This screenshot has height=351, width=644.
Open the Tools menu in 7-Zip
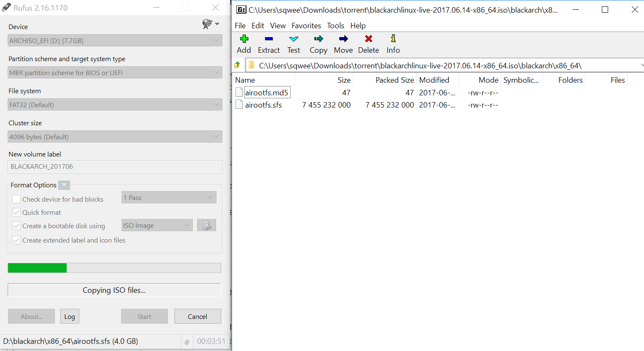point(336,26)
